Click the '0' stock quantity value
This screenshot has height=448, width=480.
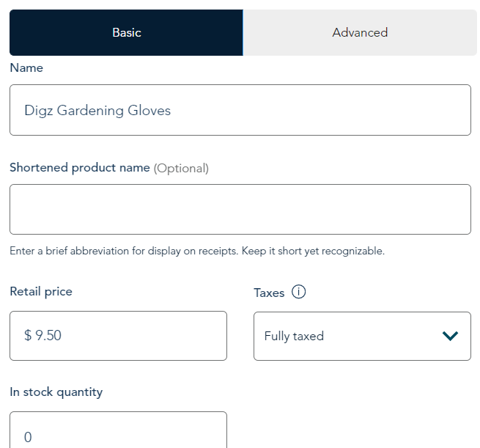click(28, 437)
